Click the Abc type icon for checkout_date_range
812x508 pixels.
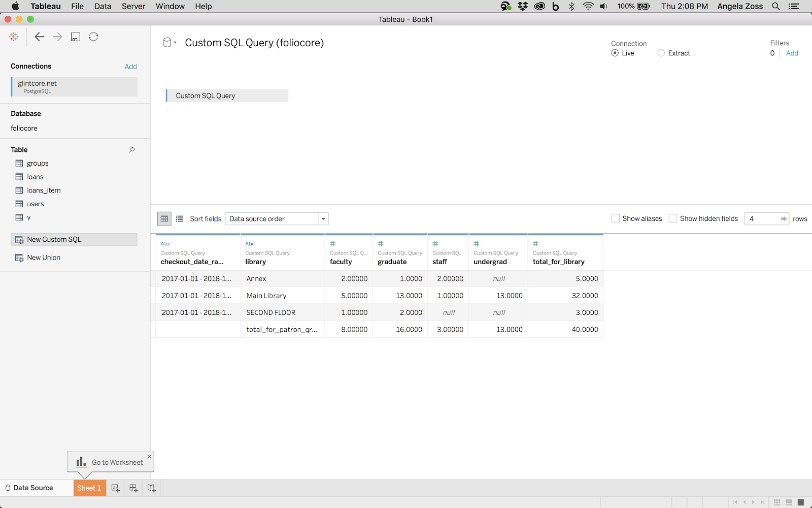coord(165,244)
